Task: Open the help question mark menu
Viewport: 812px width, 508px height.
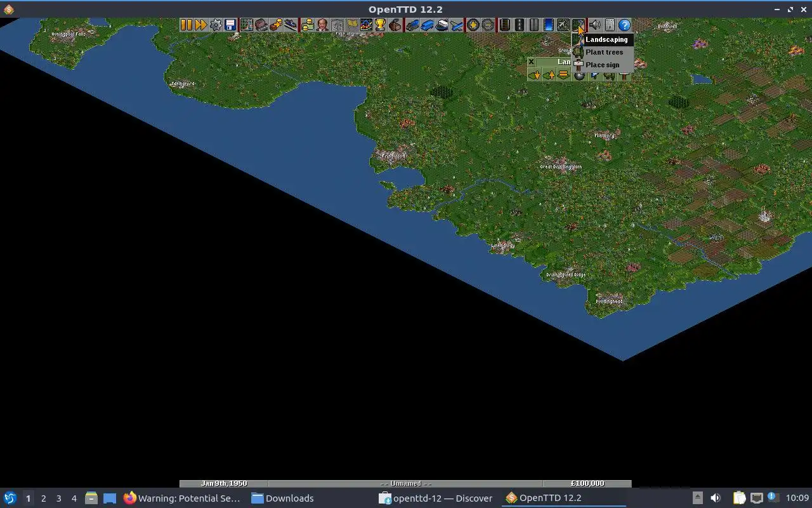Action: point(625,25)
